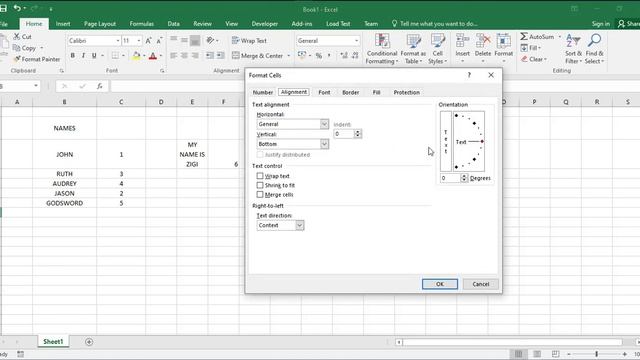Open Sort & Filter
The image size is (640, 360).
click(x=573, y=49)
